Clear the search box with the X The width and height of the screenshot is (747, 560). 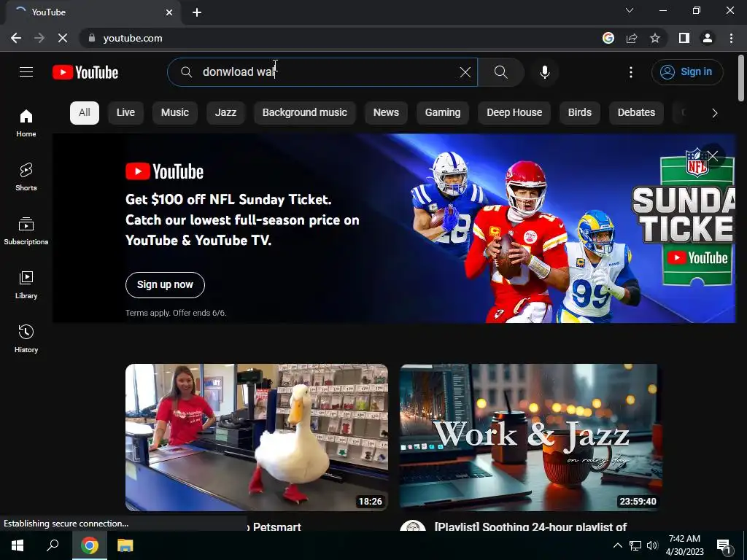pyautogui.click(x=465, y=72)
